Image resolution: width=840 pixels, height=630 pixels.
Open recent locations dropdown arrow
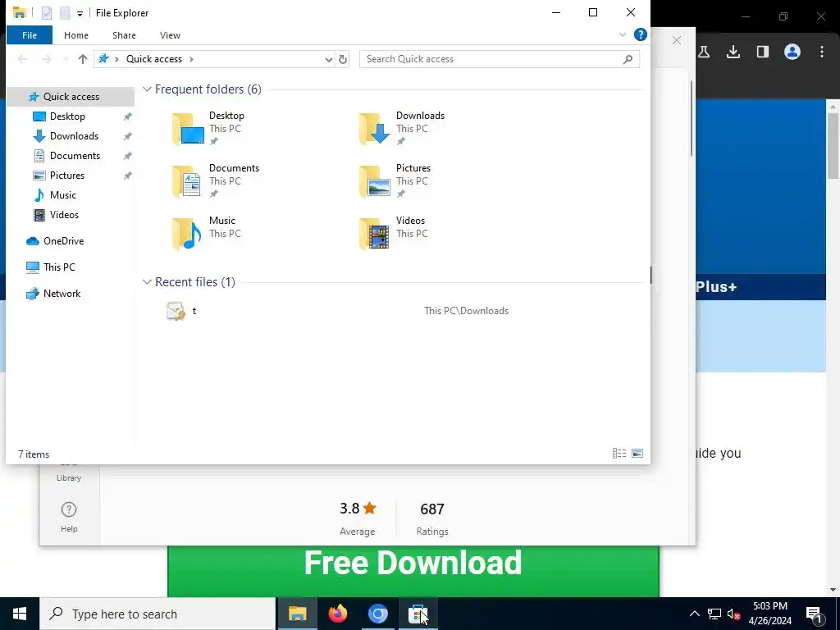(x=66, y=59)
